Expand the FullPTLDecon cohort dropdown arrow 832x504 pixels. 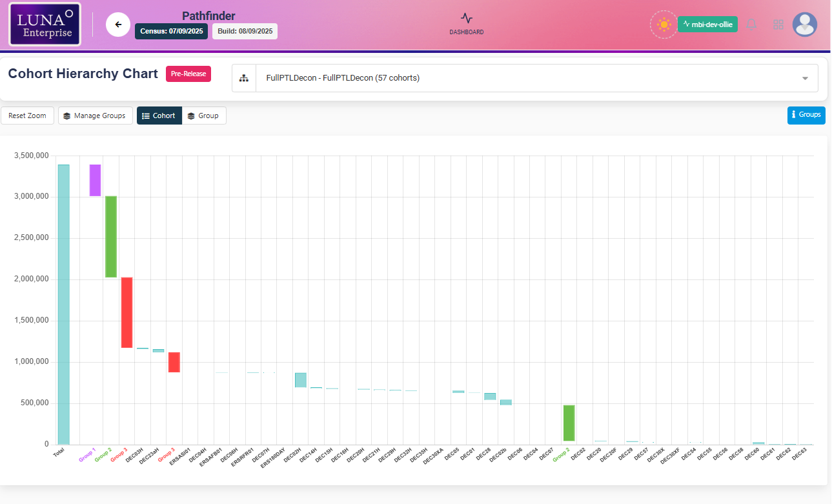click(x=805, y=78)
